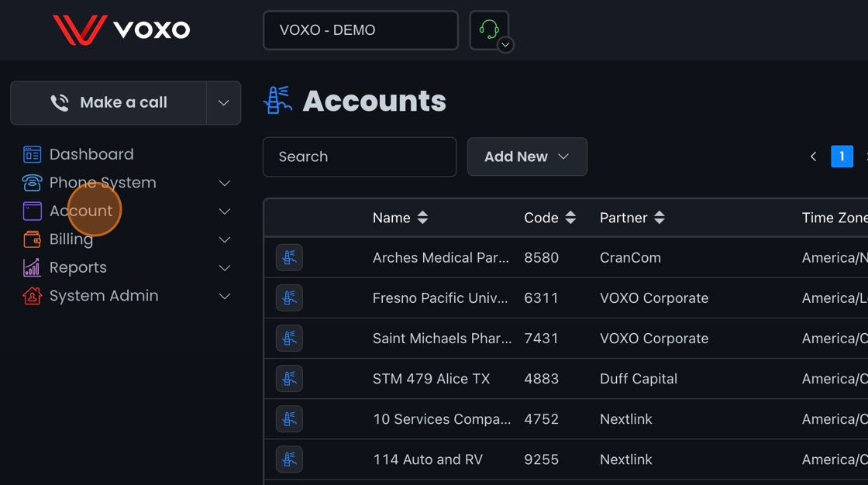Click the Reports chart icon
The height and width of the screenshot is (485, 868).
click(x=32, y=268)
